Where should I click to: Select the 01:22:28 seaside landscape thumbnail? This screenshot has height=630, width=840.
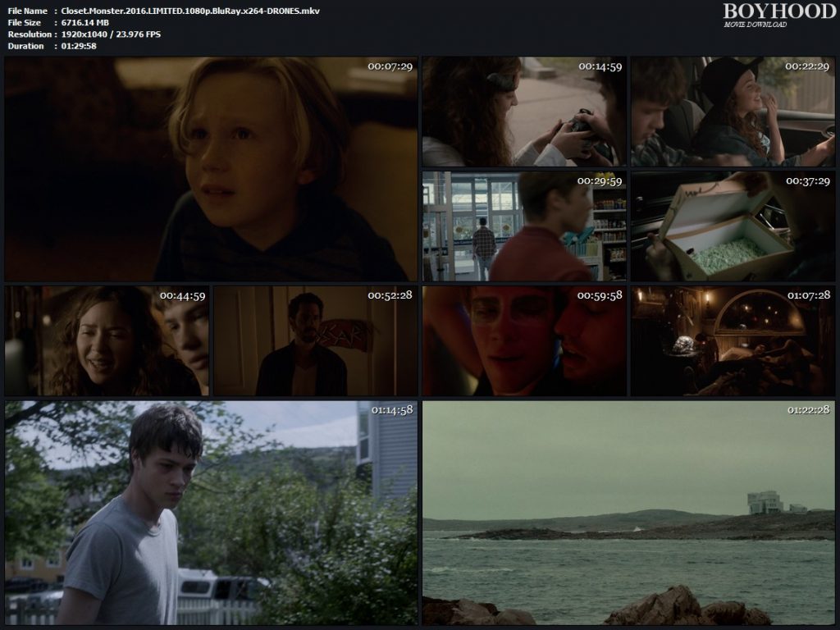coord(628,513)
